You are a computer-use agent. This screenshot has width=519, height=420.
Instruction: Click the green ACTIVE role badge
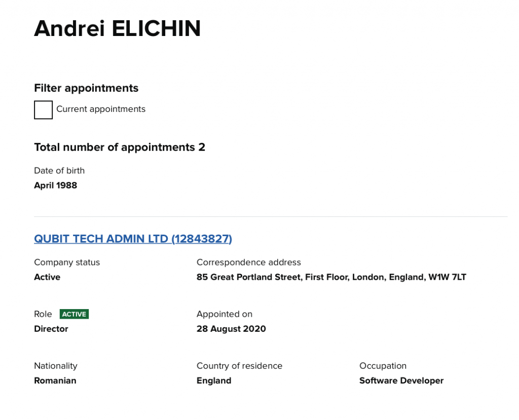tap(74, 314)
